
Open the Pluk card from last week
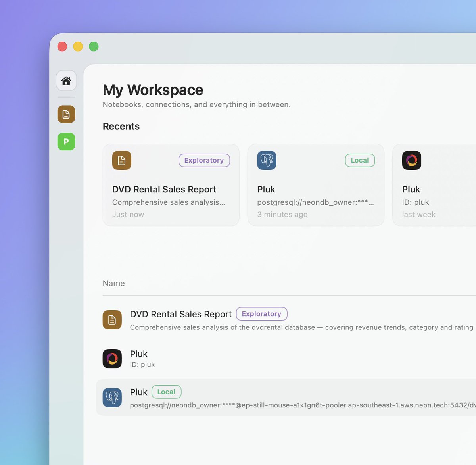(x=434, y=185)
